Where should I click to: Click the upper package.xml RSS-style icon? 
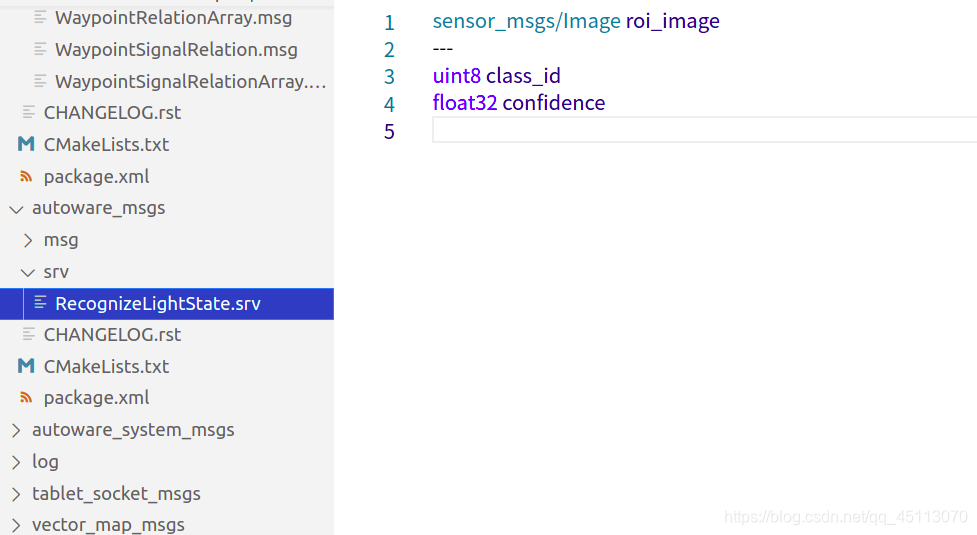(x=27, y=177)
